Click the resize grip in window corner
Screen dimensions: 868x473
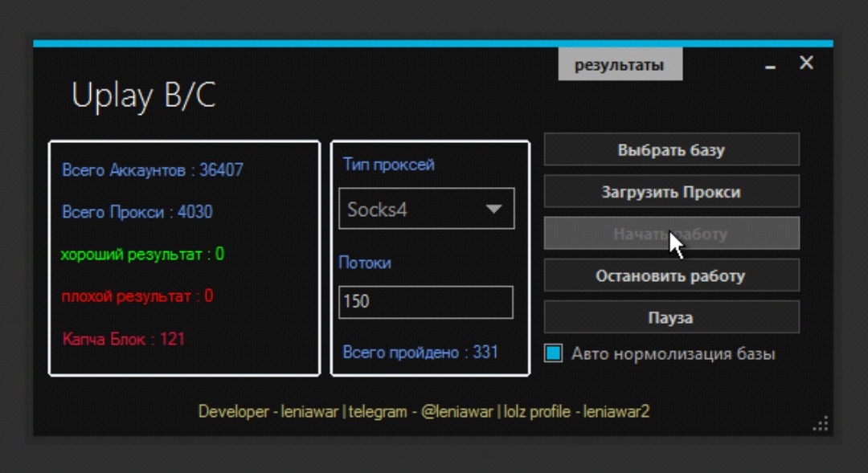click(821, 424)
